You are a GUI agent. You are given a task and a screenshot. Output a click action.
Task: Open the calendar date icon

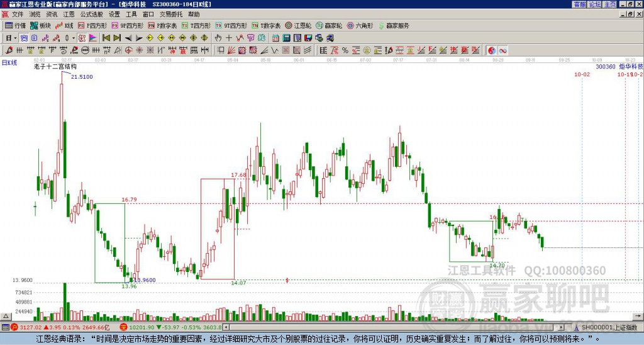(x=275, y=38)
